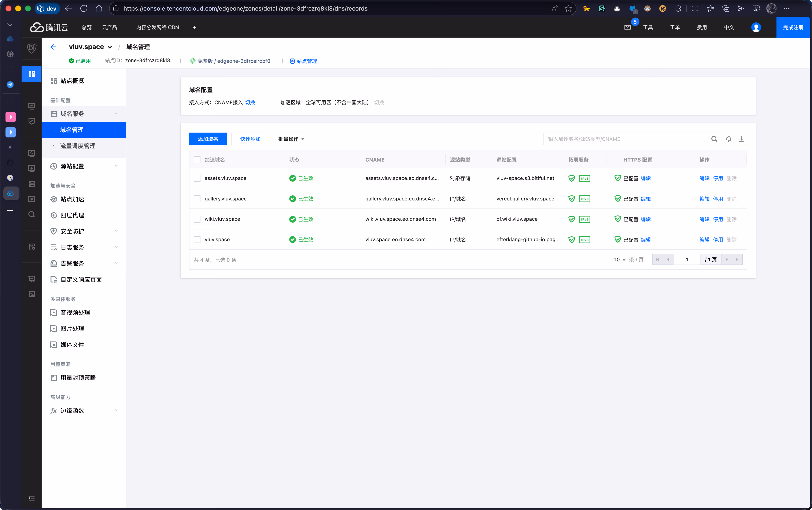Click the Tencent Cloud logo
812x510 pixels.
tap(49, 27)
